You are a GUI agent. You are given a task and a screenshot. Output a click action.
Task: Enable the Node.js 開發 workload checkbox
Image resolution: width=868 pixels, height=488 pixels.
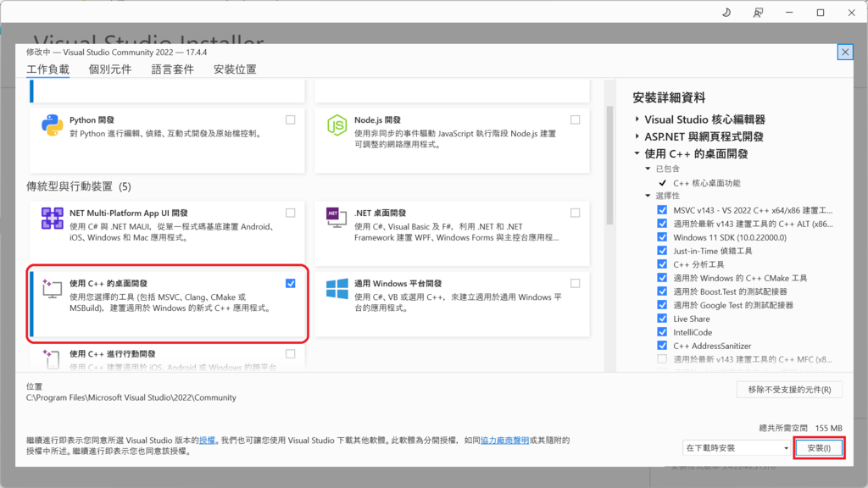576,119
